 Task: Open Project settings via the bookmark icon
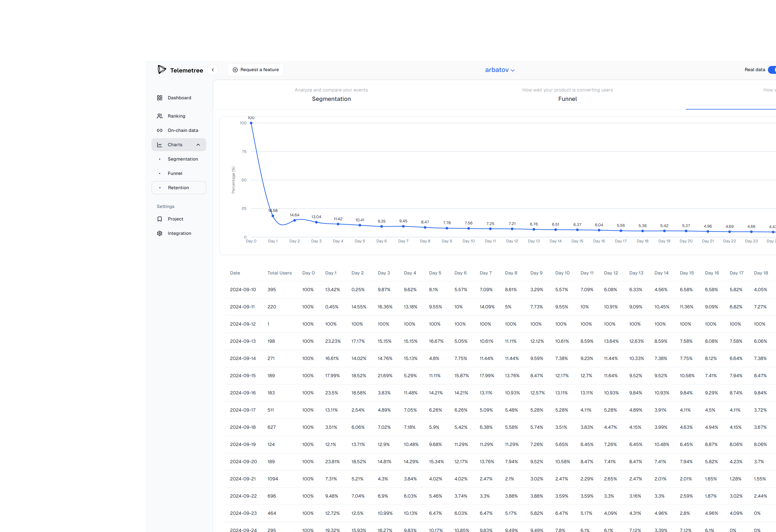[160, 219]
